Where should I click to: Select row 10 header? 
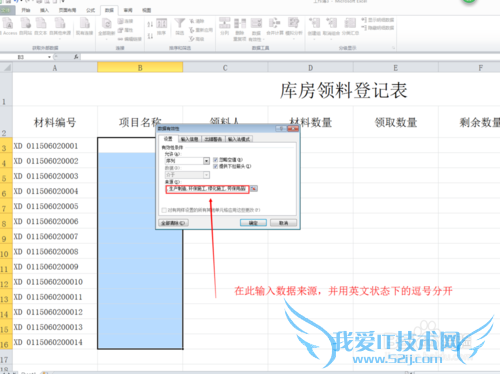pyautogui.click(x=6, y=252)
